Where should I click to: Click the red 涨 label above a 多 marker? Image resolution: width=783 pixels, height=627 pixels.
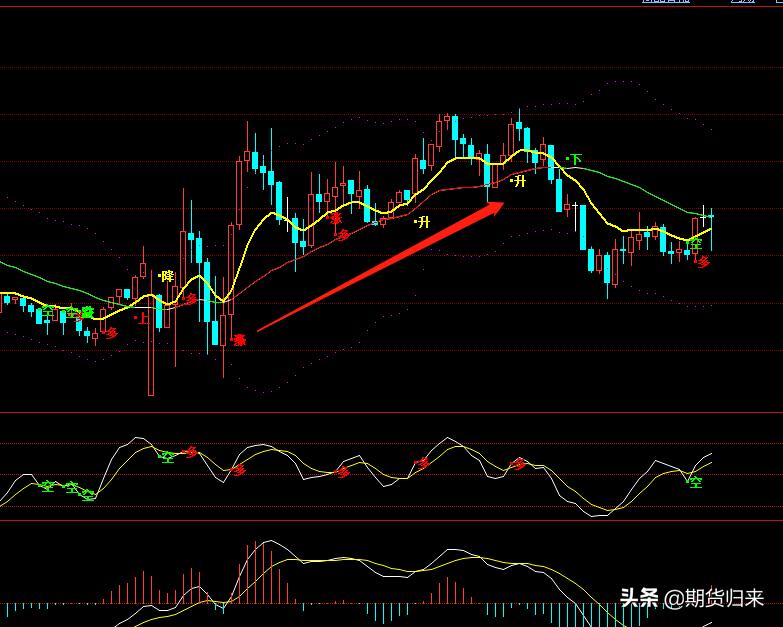(335, 218)
